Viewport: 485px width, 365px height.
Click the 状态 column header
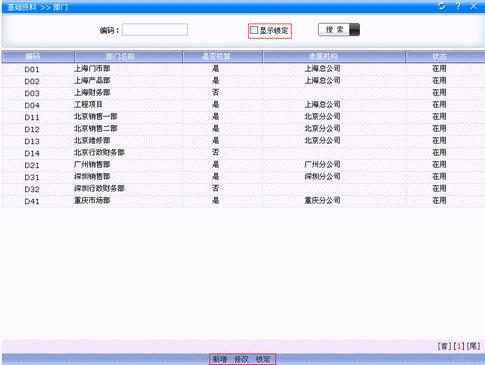click(445, 56)
